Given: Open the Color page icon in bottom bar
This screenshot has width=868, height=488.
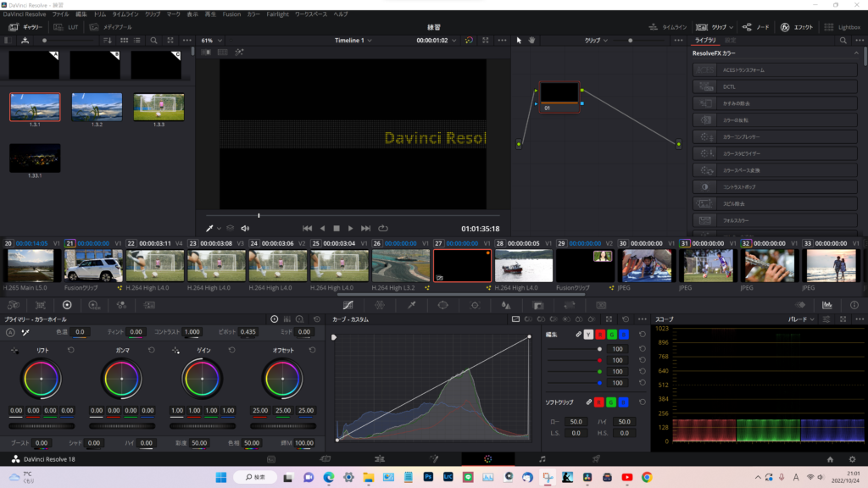Looking at the screenshot, I should click(487, 459).
